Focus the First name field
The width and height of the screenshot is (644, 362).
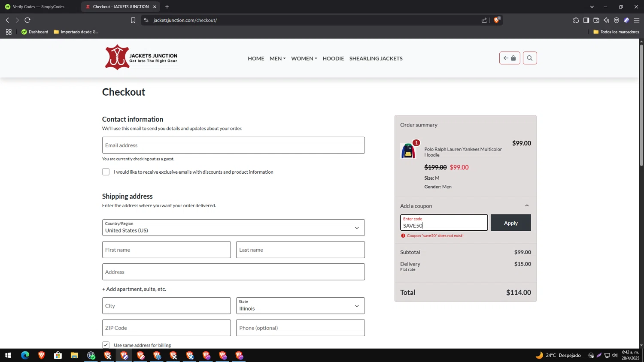tap(166, 250)
